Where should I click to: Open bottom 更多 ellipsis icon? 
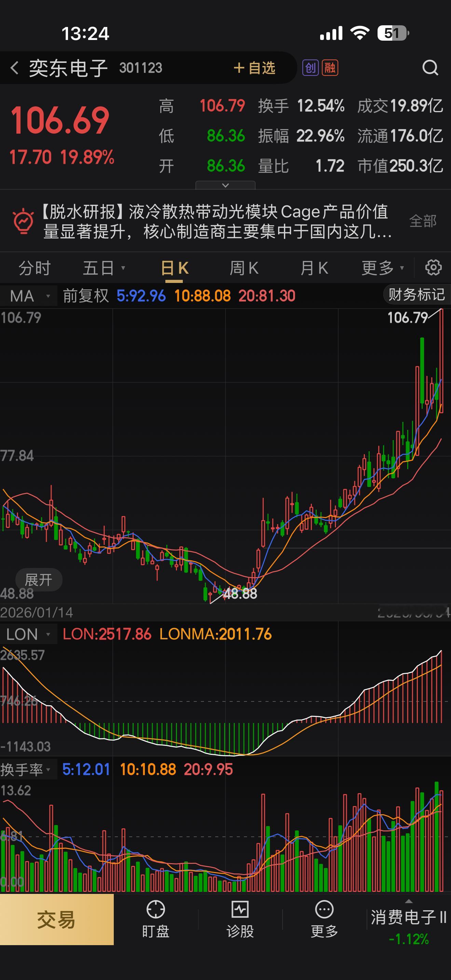(324, 919)
